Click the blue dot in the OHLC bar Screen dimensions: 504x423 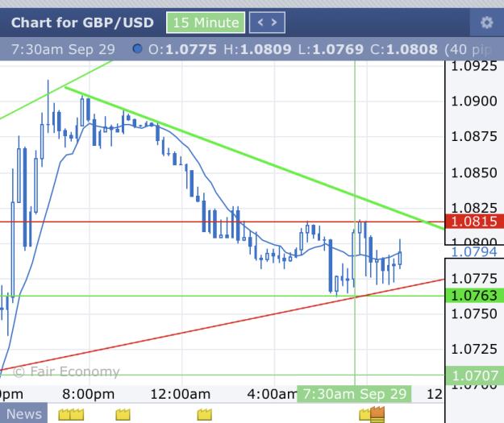coord(137,49)
